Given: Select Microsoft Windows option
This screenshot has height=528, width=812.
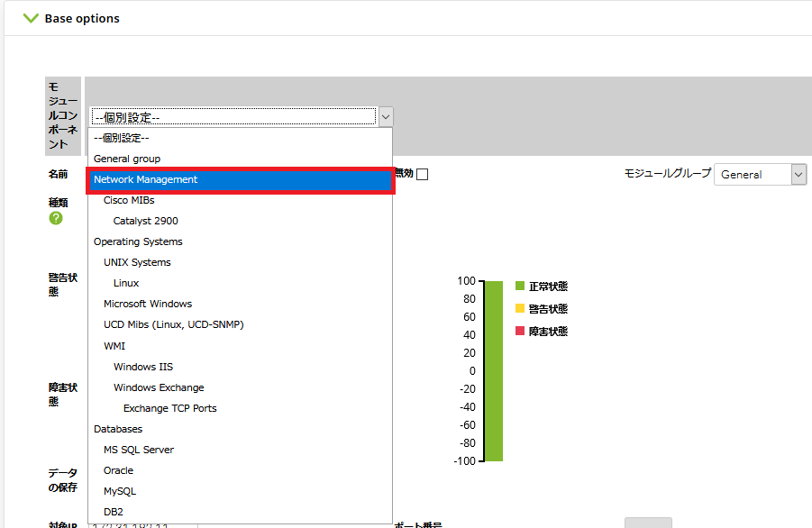Looking at the screenshot, I should pos(240,304).
